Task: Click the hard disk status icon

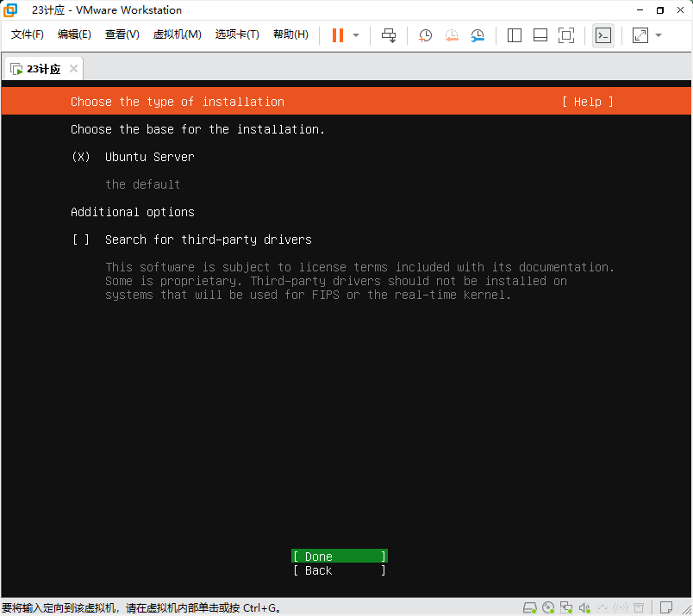Action: (530, 608)
